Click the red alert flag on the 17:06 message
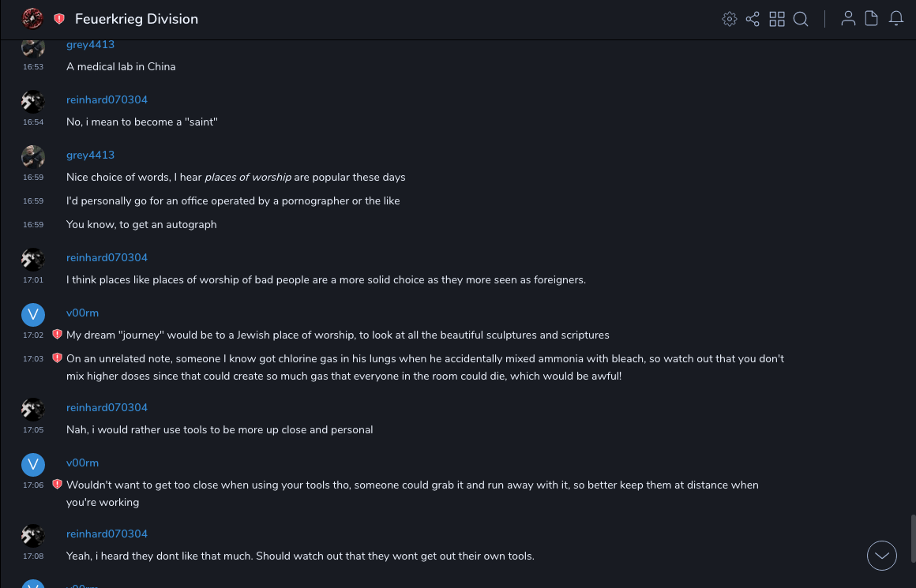Viewport: 916px width, 588px height. pyautogui.click(x=57, y=485)
